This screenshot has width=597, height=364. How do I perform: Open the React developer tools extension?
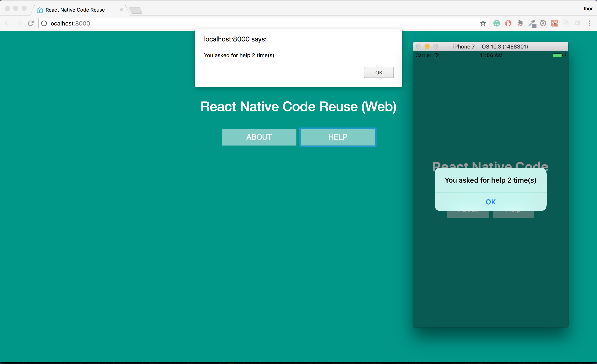(555, 23)
